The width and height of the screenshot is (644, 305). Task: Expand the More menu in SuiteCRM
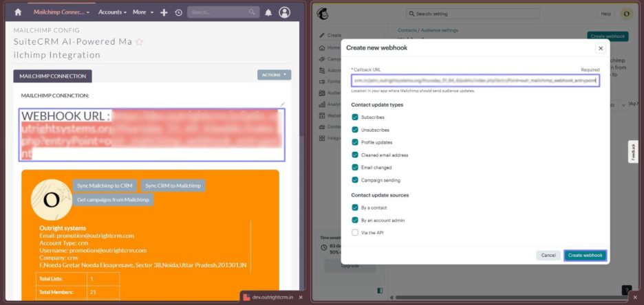tap(143, 12)
